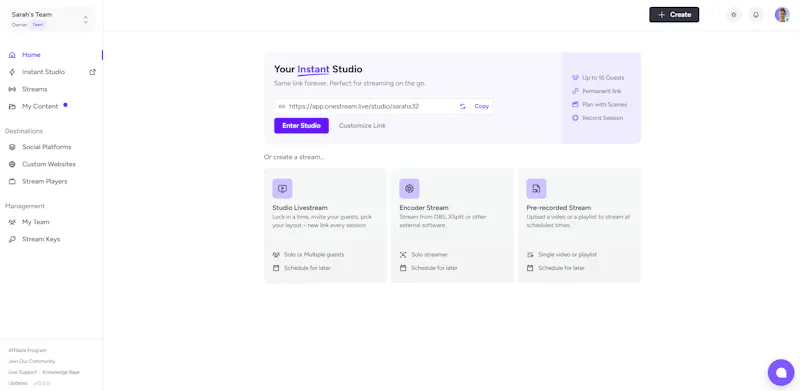
Task: Click the link chain icon in URL field
Action: point(282,107)
